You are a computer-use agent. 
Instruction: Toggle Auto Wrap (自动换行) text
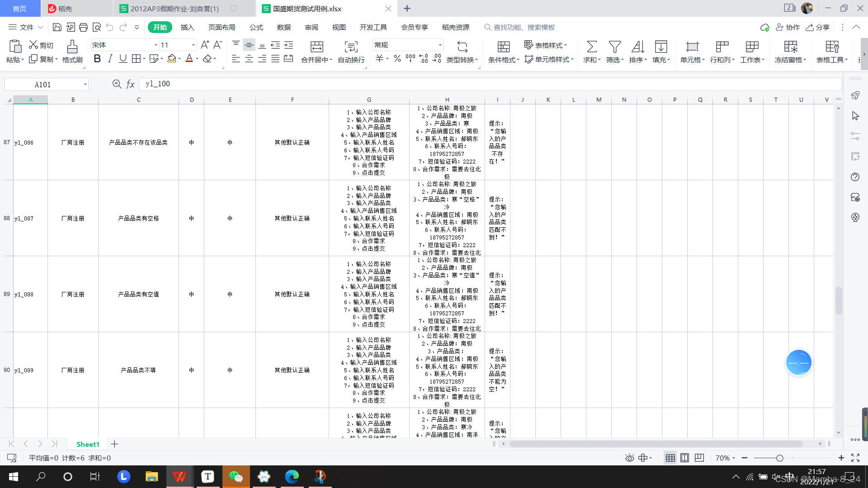pyautogui.click(x=351, y=47)
